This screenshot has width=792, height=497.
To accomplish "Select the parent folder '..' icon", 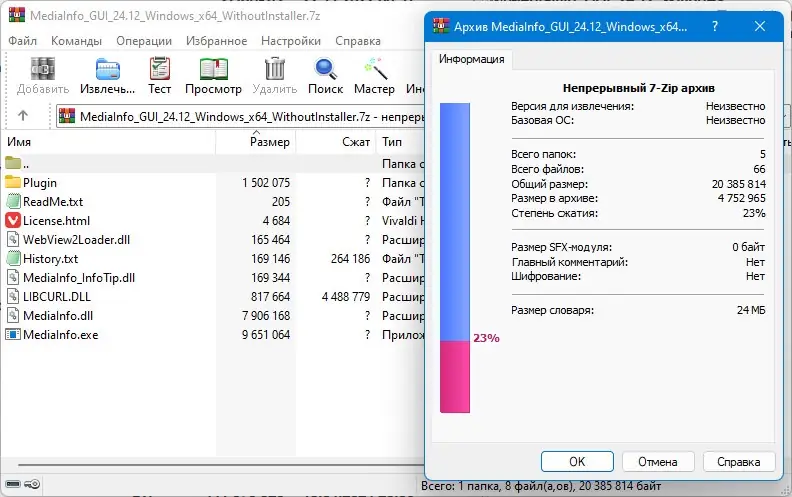I will tap(13, 163).
